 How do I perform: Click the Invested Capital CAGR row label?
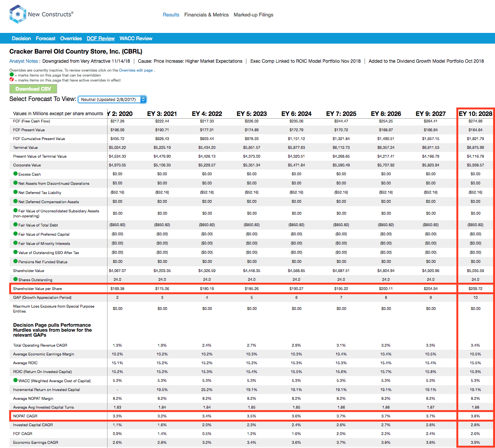[x=33, y=425]
